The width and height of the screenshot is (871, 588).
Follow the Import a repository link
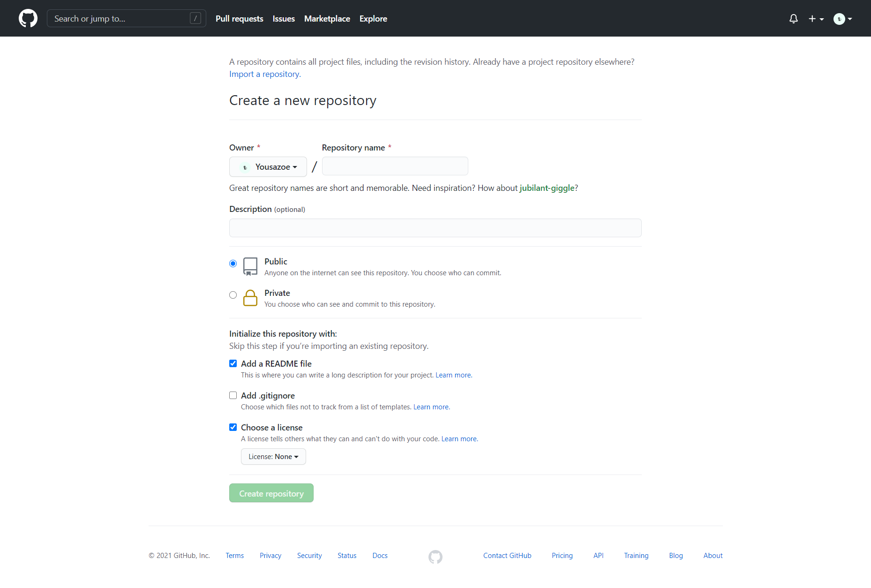click(265, 74)
